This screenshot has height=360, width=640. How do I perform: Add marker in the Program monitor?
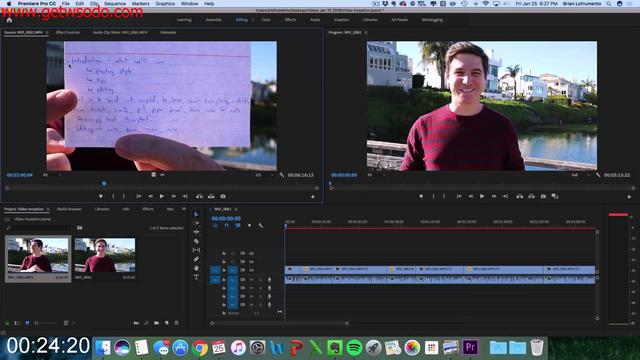[x=421, y=196]
